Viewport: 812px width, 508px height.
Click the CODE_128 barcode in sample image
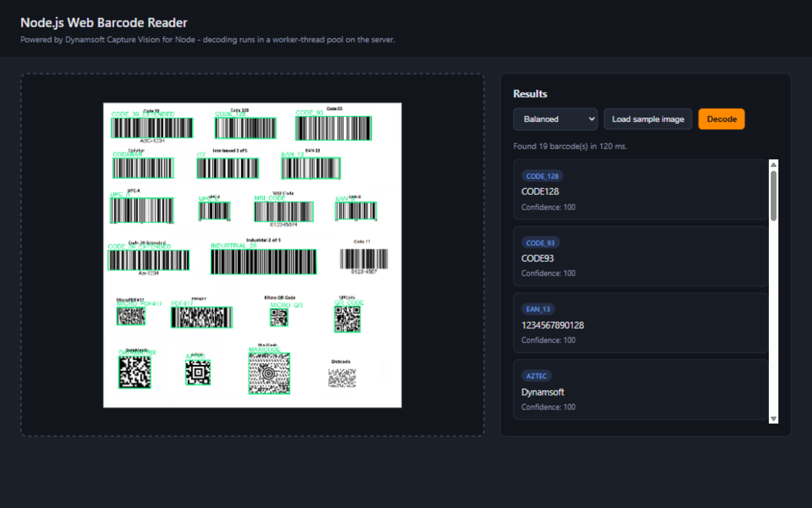246,128
